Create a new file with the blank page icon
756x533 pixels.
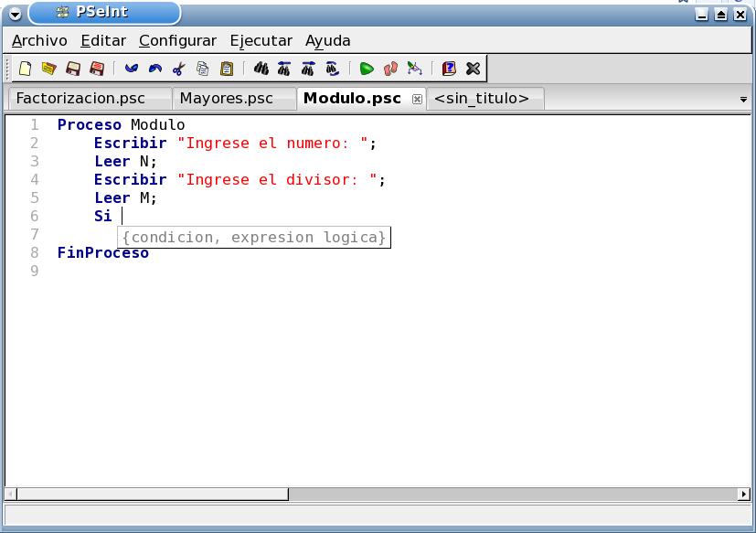(25, 69)
